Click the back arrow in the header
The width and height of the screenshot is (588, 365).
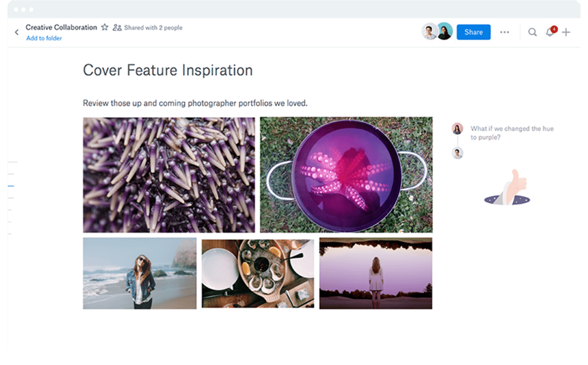click(16, 33)
